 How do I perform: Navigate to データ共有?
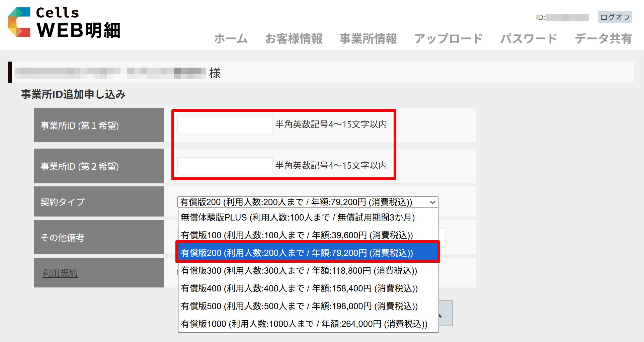pyautogui.click(x=603, y=39)
